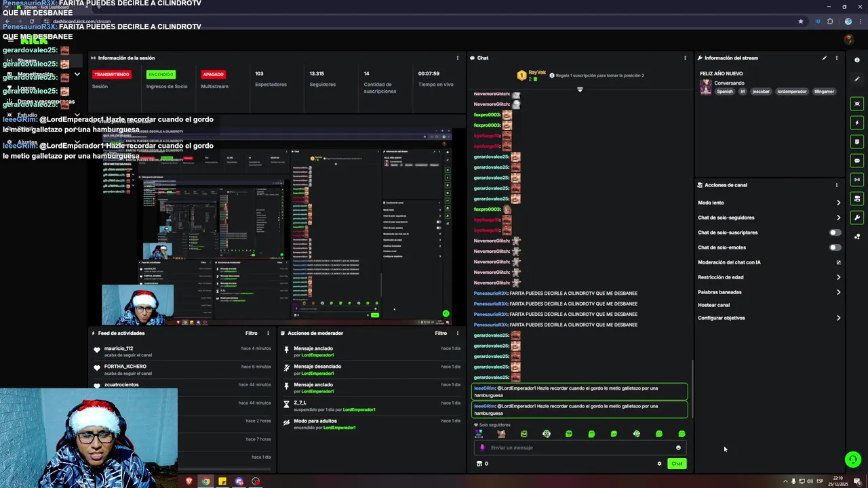Click the tilingamer stream tag
The width and height of the screenshot is (868, 488).
[x=824, y=91]
